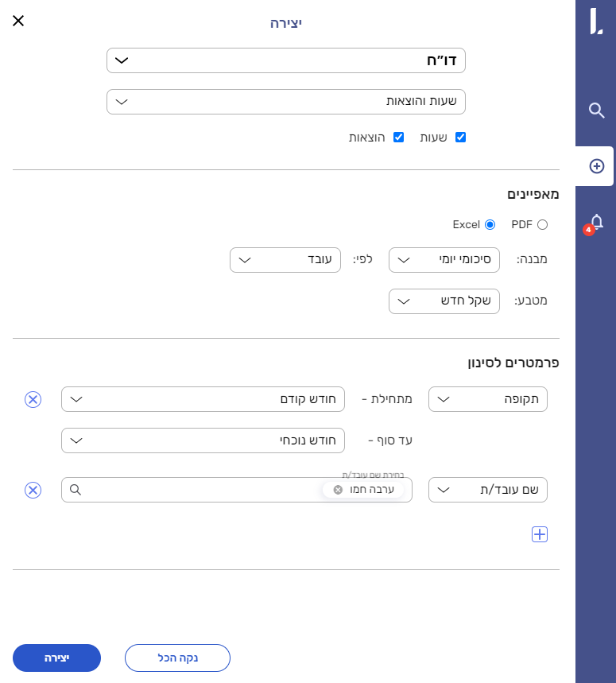The width and height of the screenshot is (616, 683).
Task: Change the שקל חדש currency dropdown
Action: (x=444, y=301)
